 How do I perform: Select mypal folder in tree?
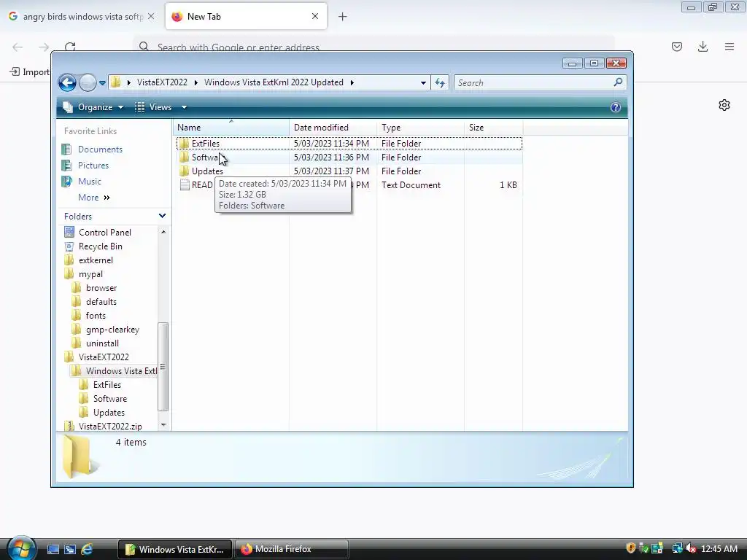[x=90, y=274]
